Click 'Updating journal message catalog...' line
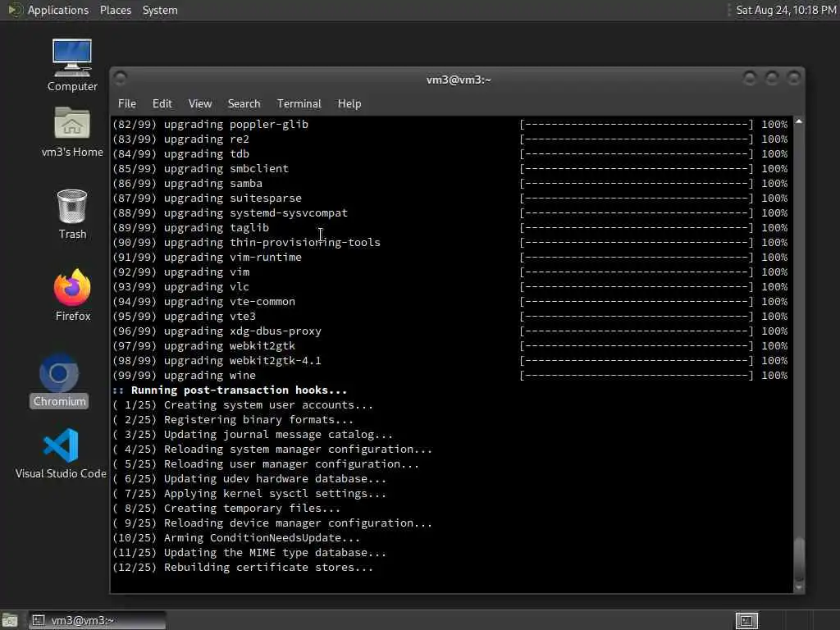 coord(253,435)
